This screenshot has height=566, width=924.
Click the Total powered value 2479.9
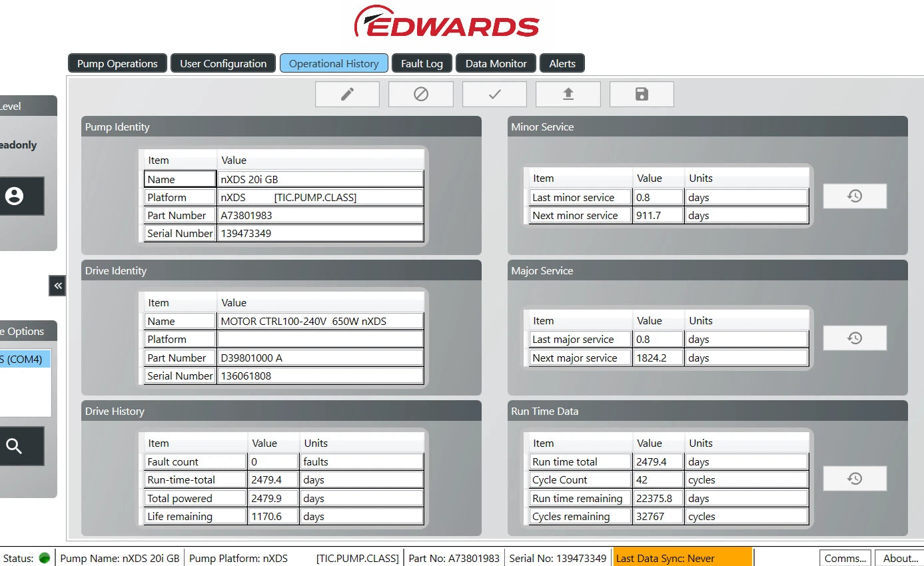[x=273, y=498]
